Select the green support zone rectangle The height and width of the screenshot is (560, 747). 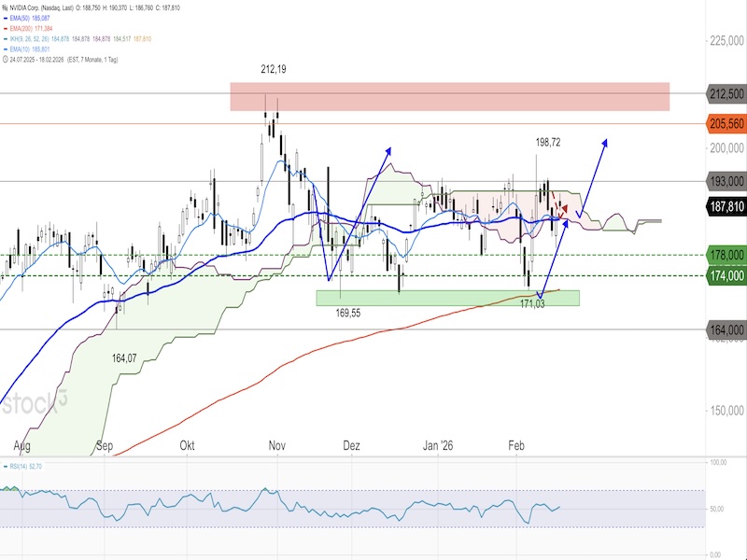click(447, 298)
